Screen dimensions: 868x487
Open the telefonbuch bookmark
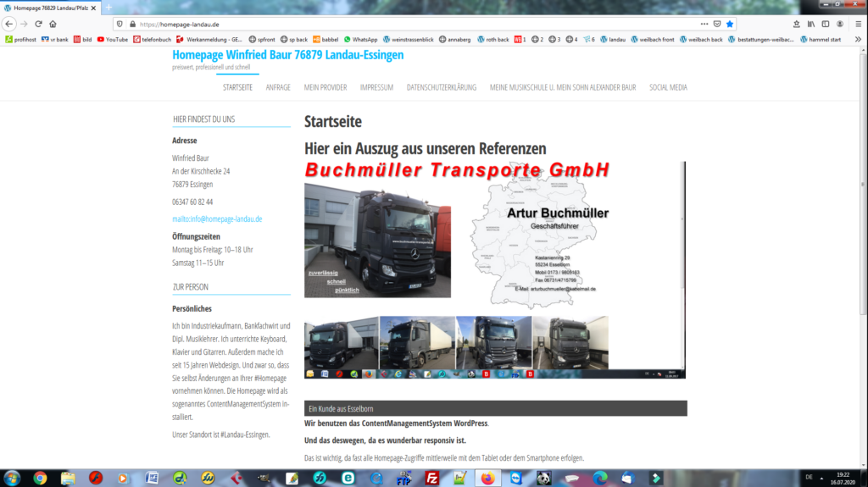[x=152, y=39]
